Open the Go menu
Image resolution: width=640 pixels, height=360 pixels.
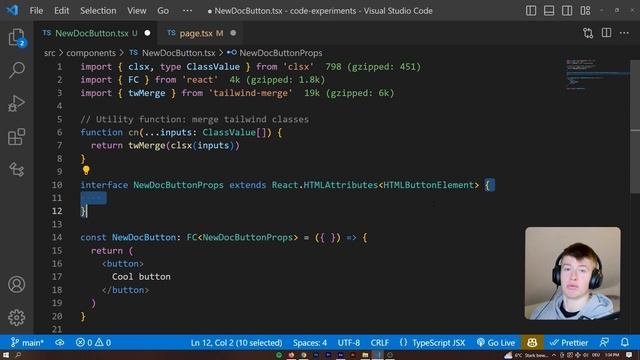click(x=163, y=11)
